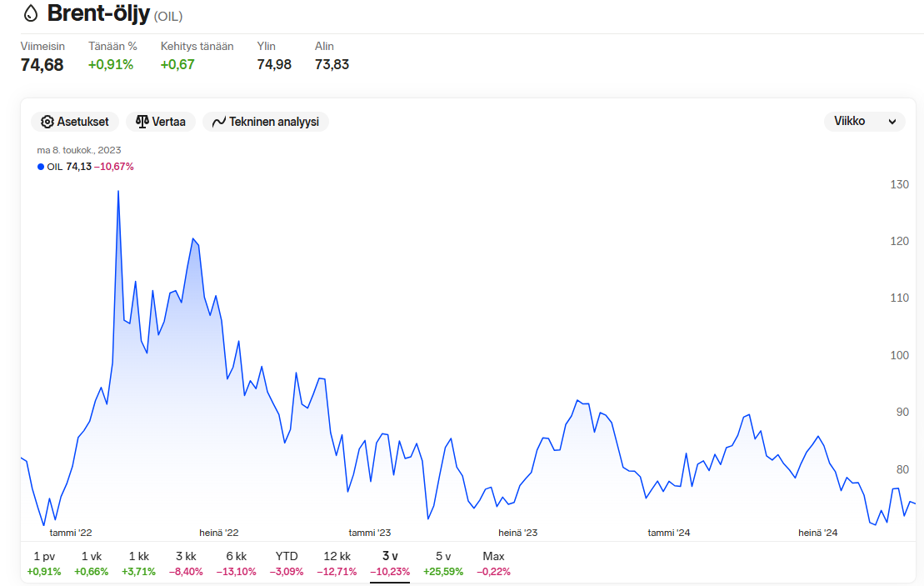
Task: Show the 5 v chart range
Action: (443, 563)
